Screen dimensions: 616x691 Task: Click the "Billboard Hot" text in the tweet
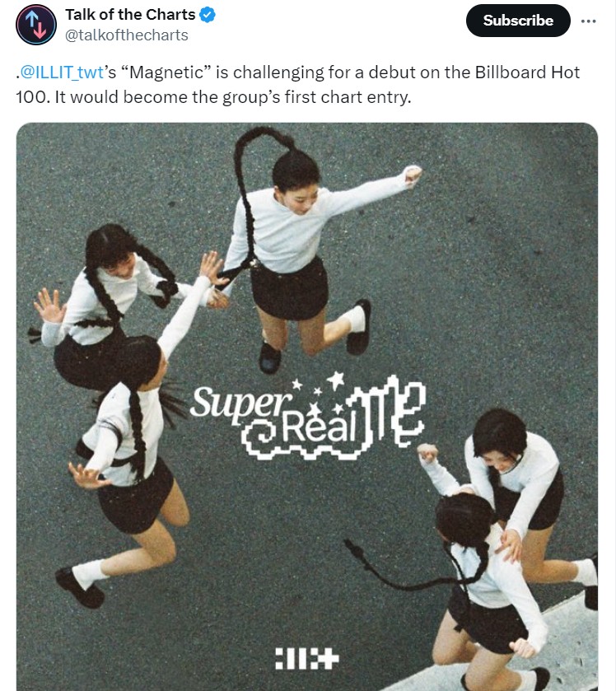pyautogui.click(x=527, y=72)
